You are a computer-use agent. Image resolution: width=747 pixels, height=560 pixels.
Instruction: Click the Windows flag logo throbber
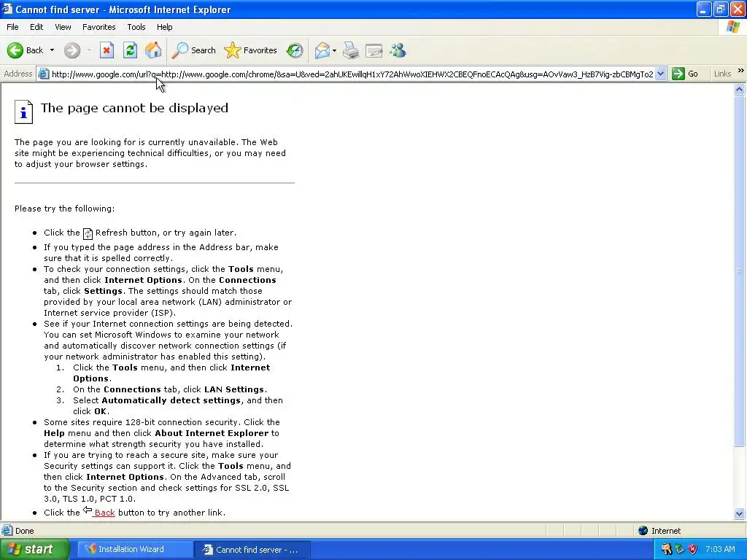click(732, 27)
